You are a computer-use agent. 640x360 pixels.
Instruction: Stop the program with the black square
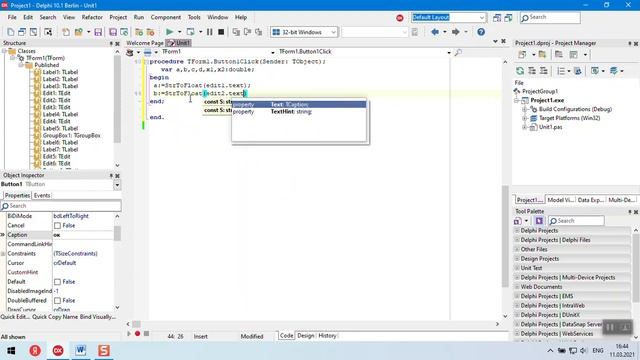pos(221,32)
